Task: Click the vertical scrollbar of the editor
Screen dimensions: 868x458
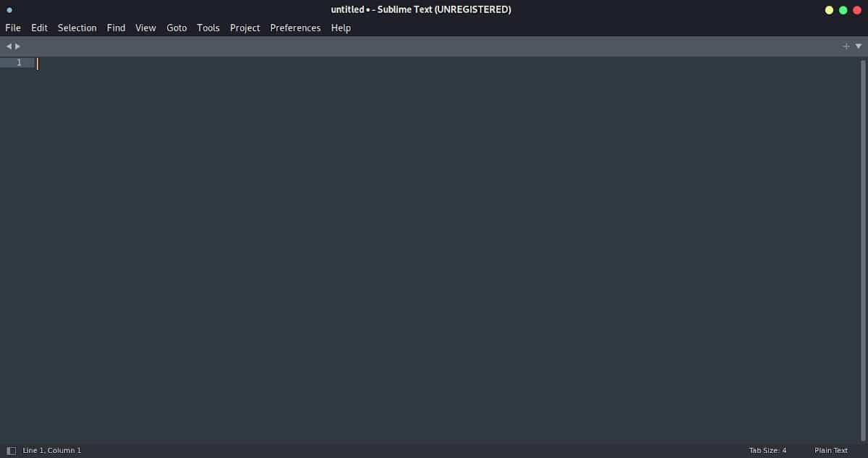Action: point(863,250)
